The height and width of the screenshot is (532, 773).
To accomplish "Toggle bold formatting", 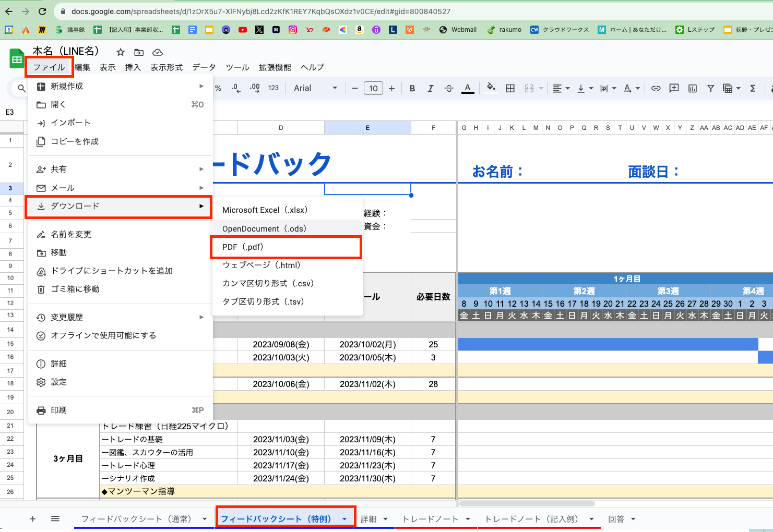I will click(x=412, y=88).
